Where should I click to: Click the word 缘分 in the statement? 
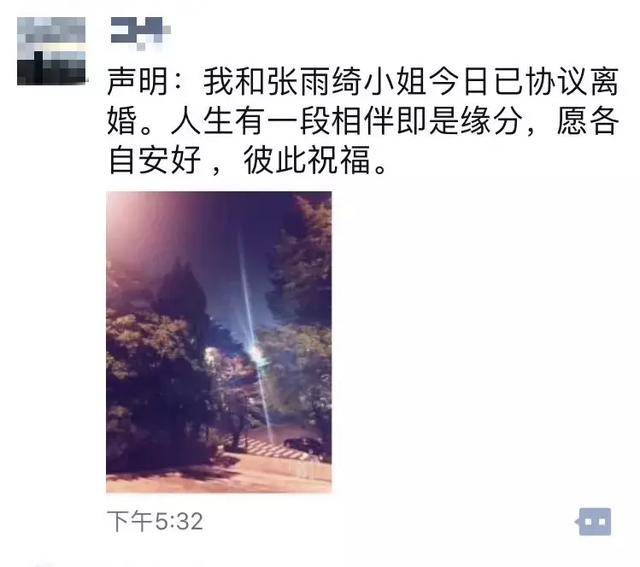[x=492, y=121]
